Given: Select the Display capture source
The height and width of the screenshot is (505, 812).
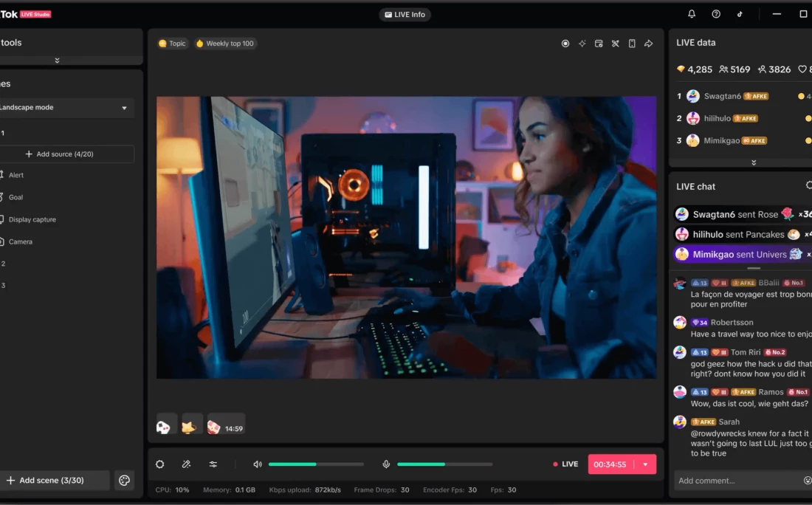Looking at the screenshot, I should [x=32, y=220].
